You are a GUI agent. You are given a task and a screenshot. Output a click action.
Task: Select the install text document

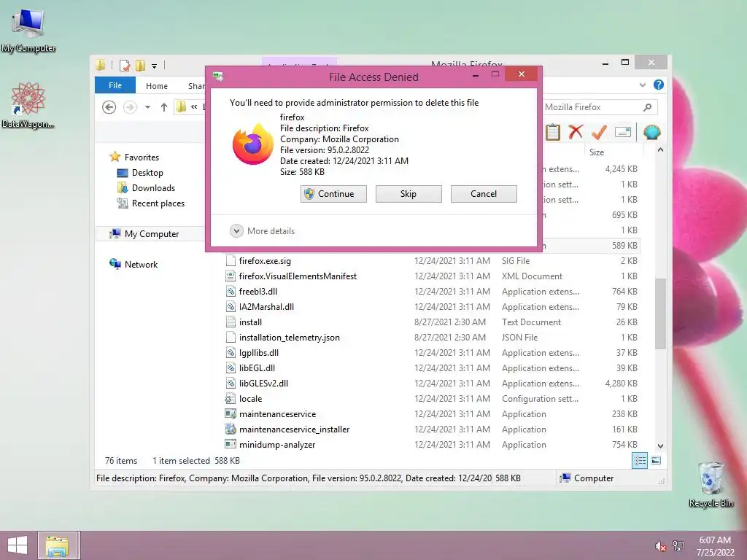coord(432,322)
